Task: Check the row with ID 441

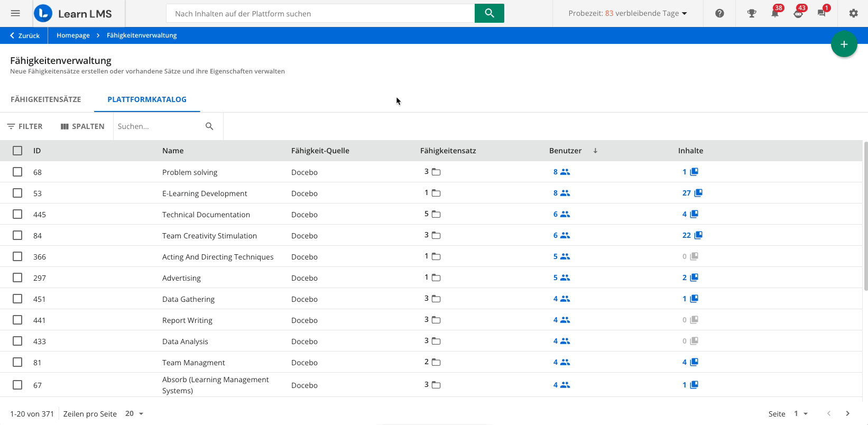Action: [x=17, y=320]
